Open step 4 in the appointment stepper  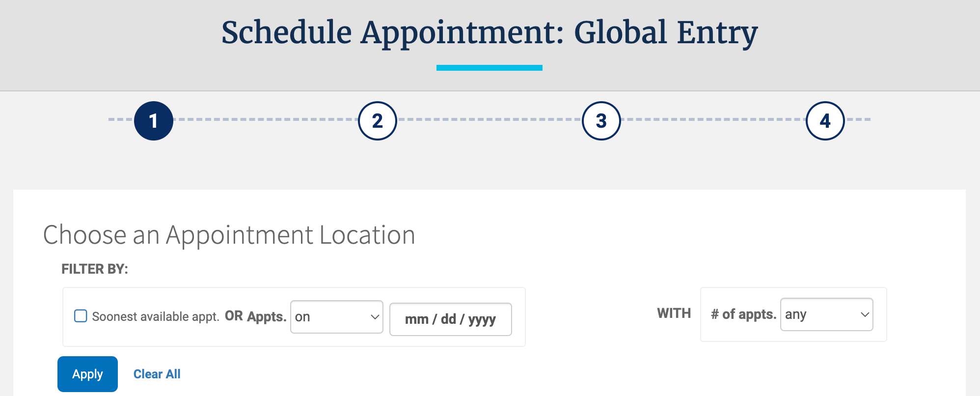click(825, 120)
